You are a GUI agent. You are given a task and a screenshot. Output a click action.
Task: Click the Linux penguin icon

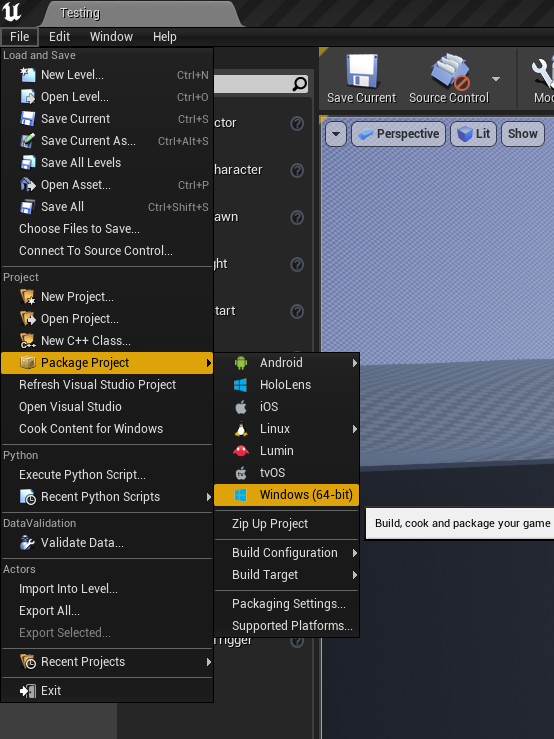coord(241,429)
